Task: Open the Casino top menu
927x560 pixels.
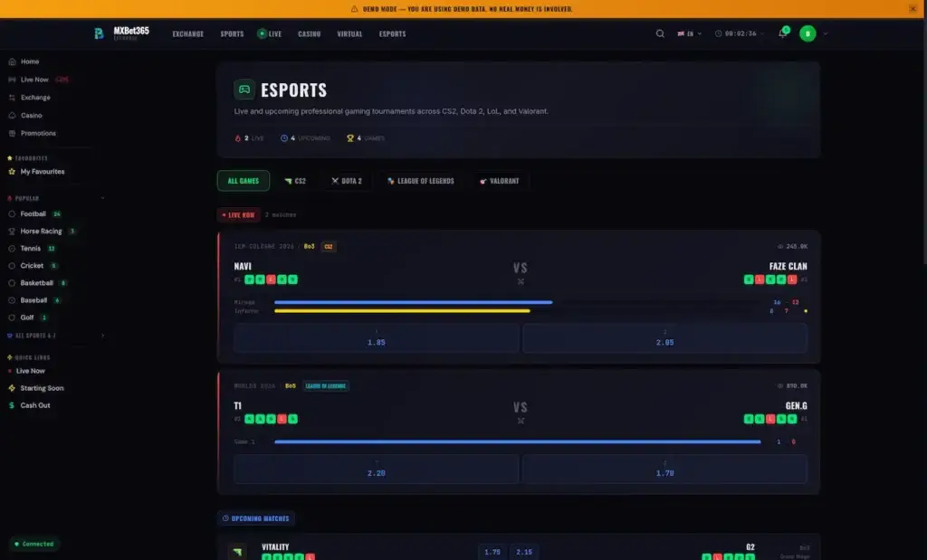Action: click(310, 33)
